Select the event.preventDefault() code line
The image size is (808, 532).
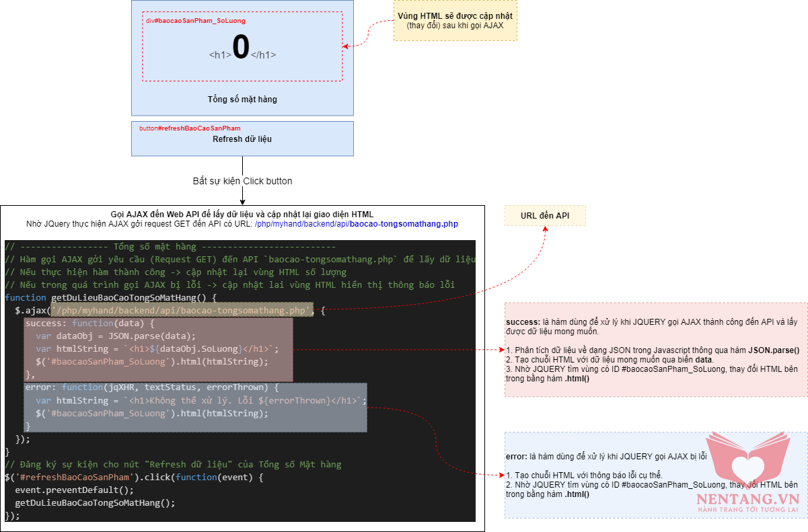tap(75, 490)
